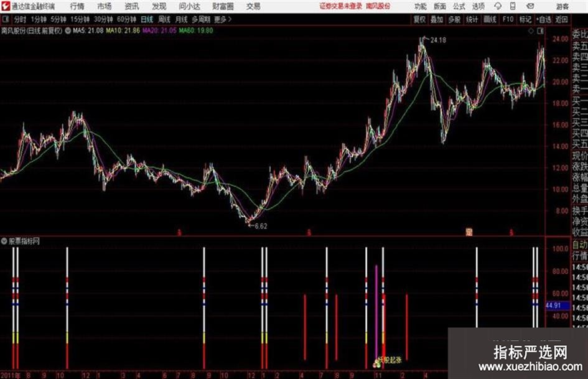The height and width of the screenshot is (379, 588).
Task: Switch to the 5分钟 period tab
Action: tap(58, 19)
